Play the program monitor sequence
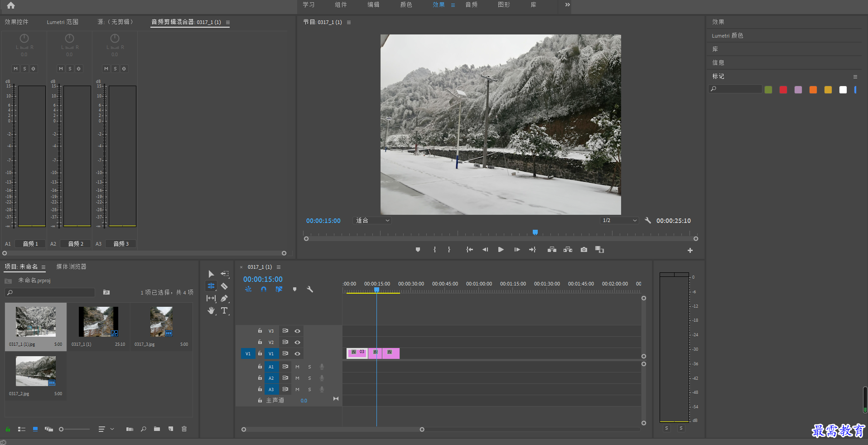Image resolution: width=868 pixels, height=445 pixels. (x=501, y=250)
